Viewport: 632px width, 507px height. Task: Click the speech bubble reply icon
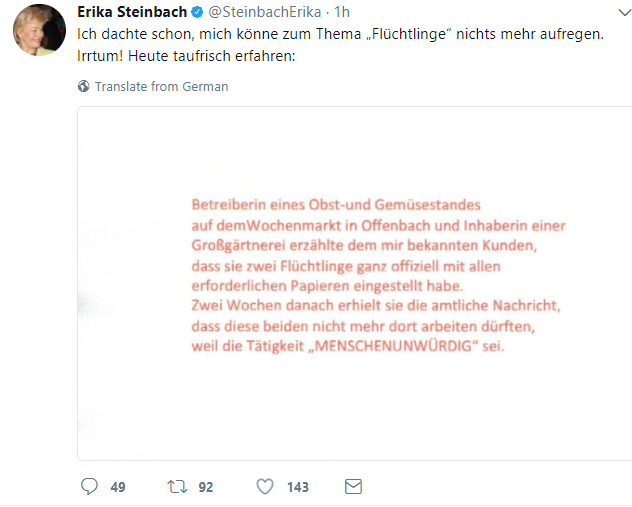[88, 487]
